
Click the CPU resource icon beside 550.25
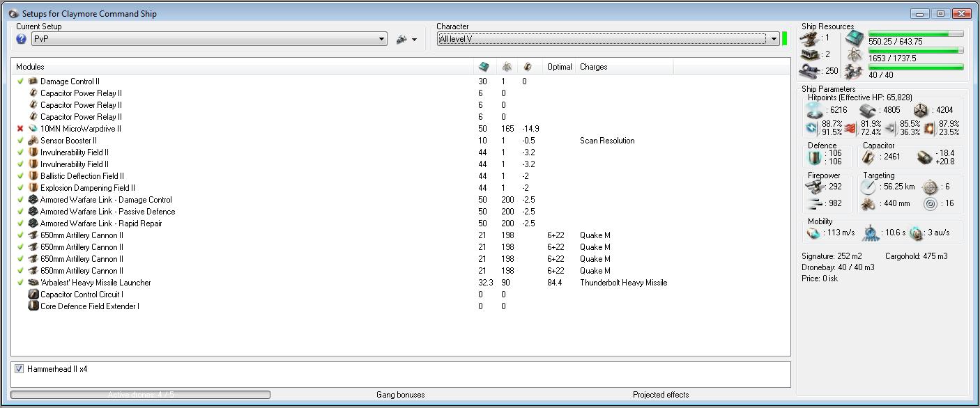[x=854, y=38]
